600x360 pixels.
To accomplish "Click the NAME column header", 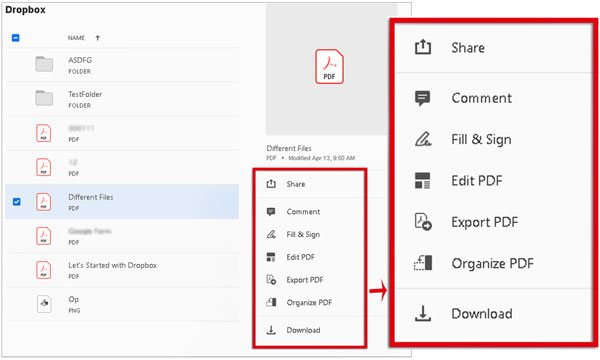I will (76, 38).
